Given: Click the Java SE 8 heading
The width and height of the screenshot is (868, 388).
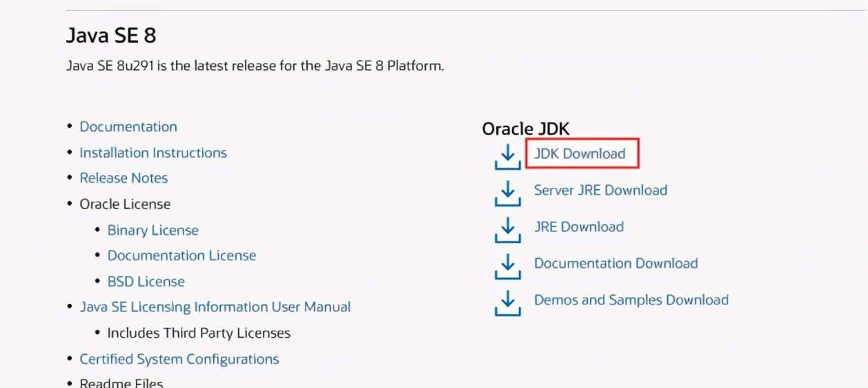Looking at the screenshot, I should (x=111, y=36).
